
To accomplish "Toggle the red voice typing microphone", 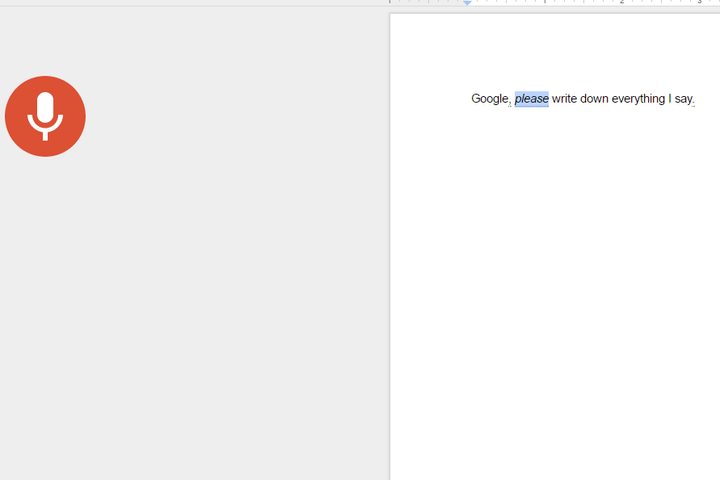I will 45,116.
